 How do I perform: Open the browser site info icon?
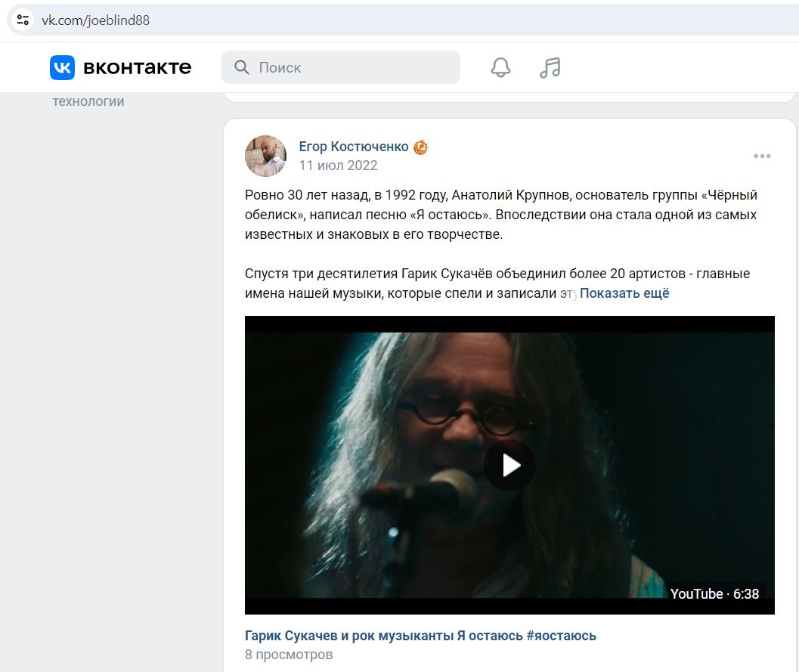pyautogui.click(x=23, y=20)
